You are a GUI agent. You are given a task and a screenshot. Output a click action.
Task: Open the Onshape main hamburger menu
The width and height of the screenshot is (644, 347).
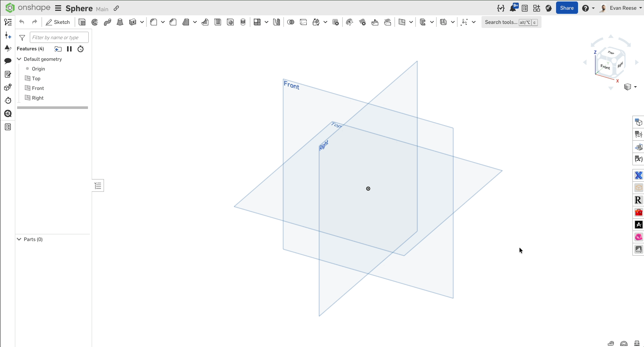(58, 8)
